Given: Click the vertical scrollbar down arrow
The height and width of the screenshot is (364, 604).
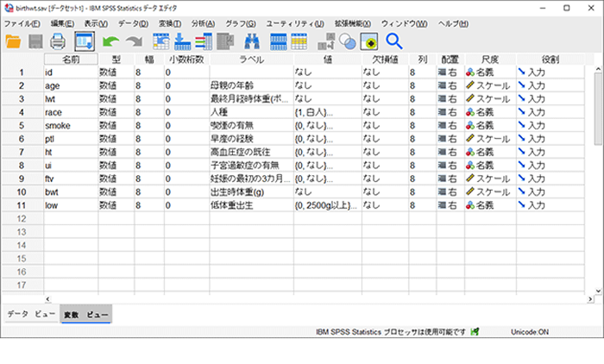Looking at the screenshot, I should pyautogui.click(x=598, y=292).
